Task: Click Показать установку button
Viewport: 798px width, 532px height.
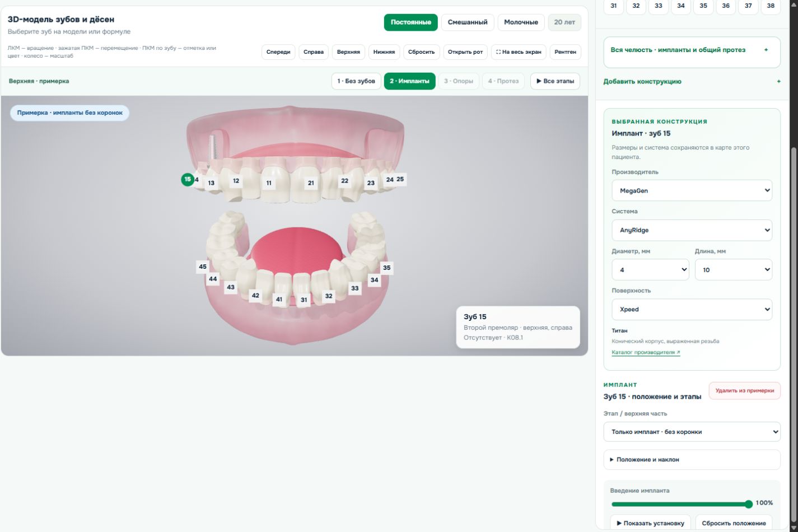Action: point(650,523)
